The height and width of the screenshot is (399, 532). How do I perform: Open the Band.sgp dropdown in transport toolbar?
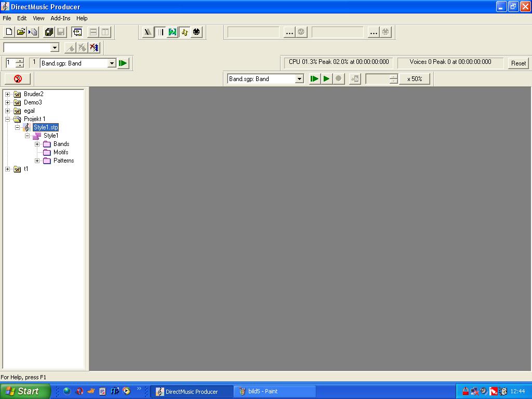[x=299, y=79]
